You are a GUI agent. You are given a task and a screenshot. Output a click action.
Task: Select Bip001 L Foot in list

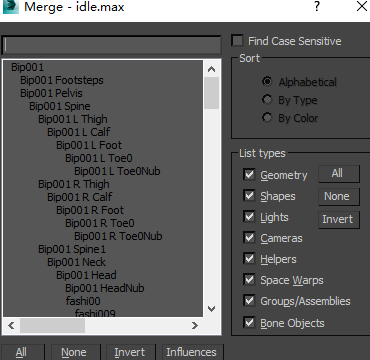[89, 145]
